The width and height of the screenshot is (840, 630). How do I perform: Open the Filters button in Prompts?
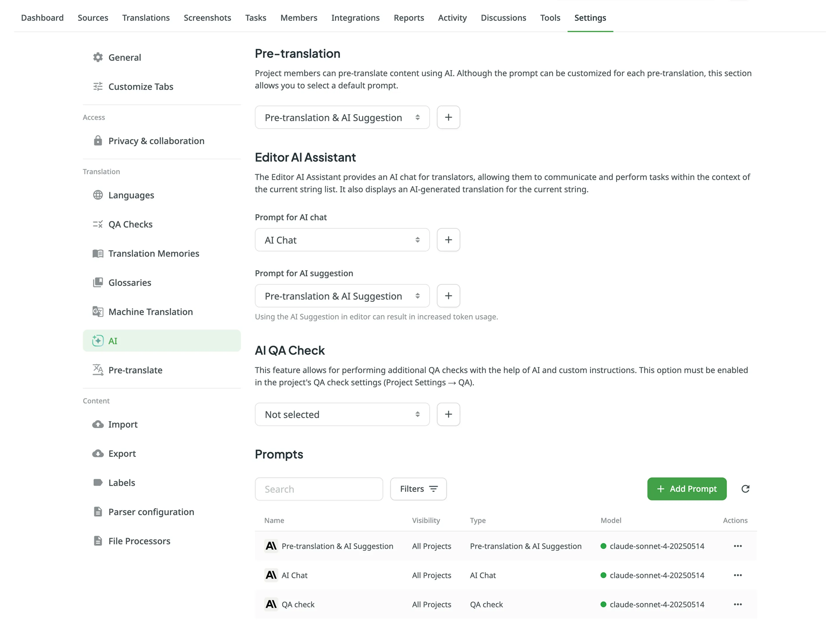coord(418,489)
